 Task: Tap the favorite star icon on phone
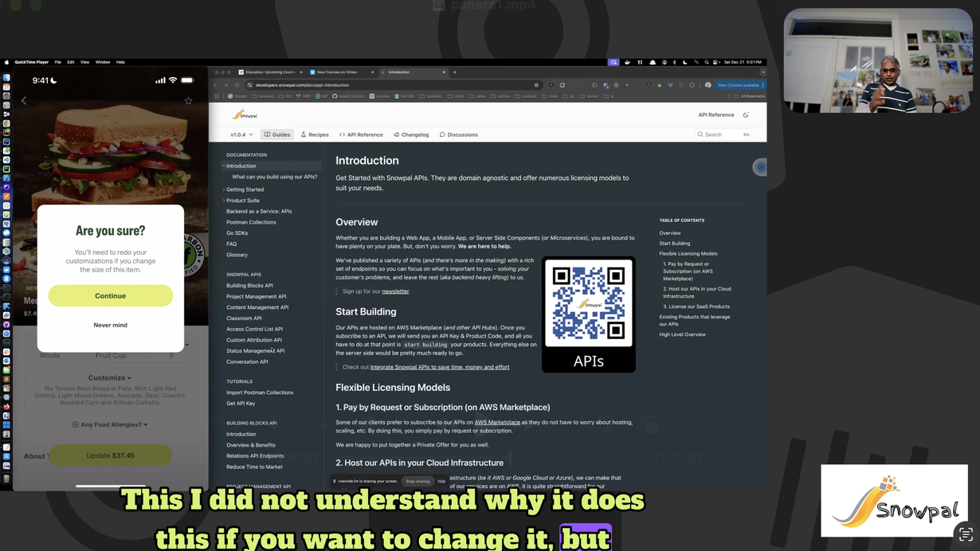[188, 101]
